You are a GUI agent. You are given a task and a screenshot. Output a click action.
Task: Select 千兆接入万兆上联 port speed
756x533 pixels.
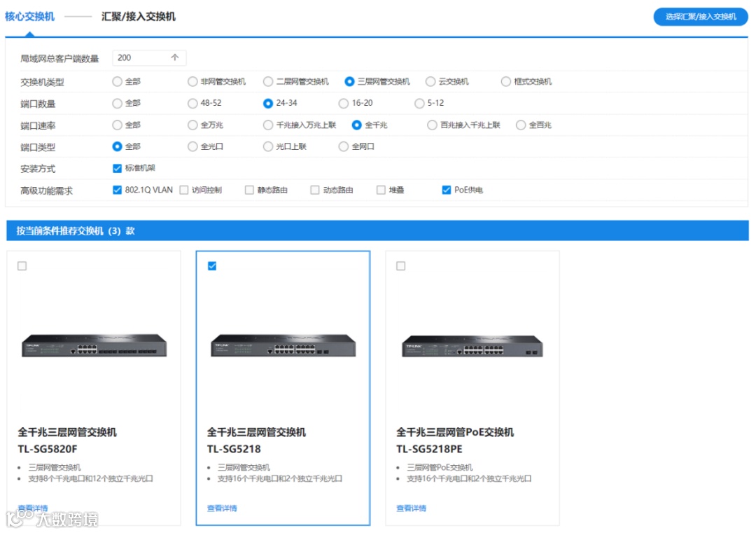[x=268, y=125]
